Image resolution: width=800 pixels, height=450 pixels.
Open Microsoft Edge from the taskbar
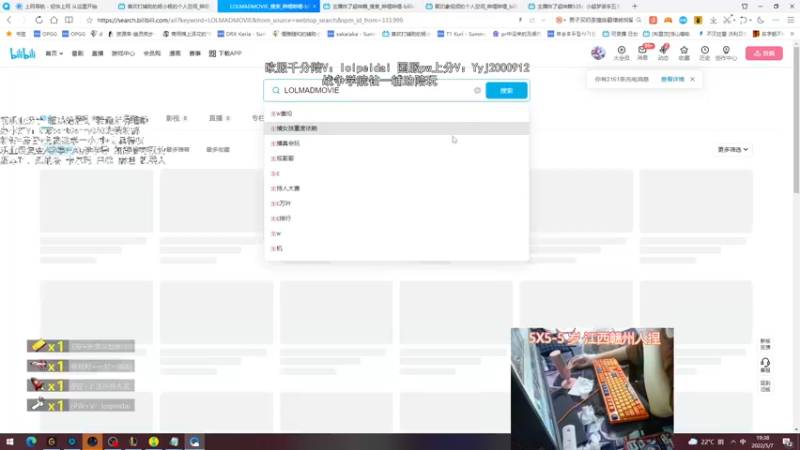click(x=31, y=441)
